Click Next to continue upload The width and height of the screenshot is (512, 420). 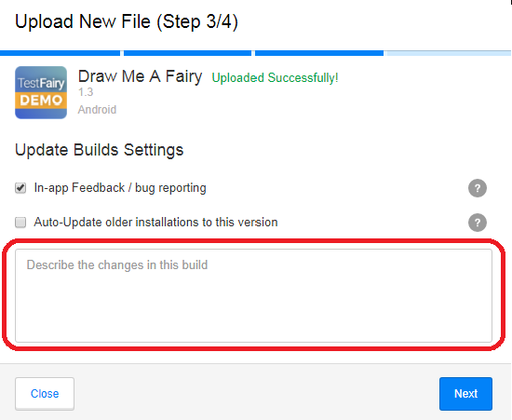tap(465, 394)
